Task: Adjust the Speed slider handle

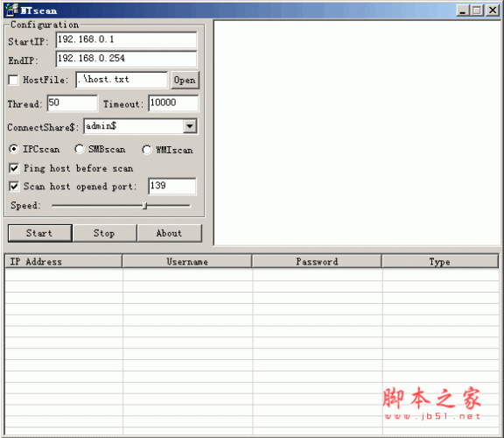Action: [x=145, y=205]
